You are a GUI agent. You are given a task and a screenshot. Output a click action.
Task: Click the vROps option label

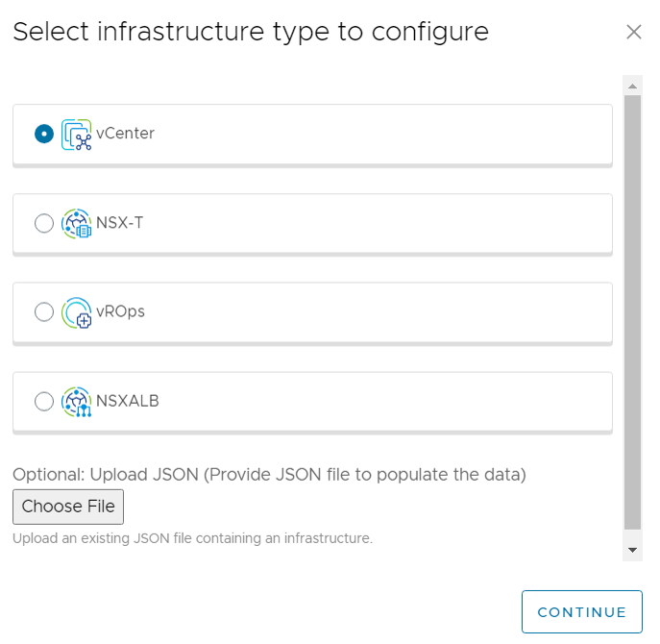pos(120,311)
